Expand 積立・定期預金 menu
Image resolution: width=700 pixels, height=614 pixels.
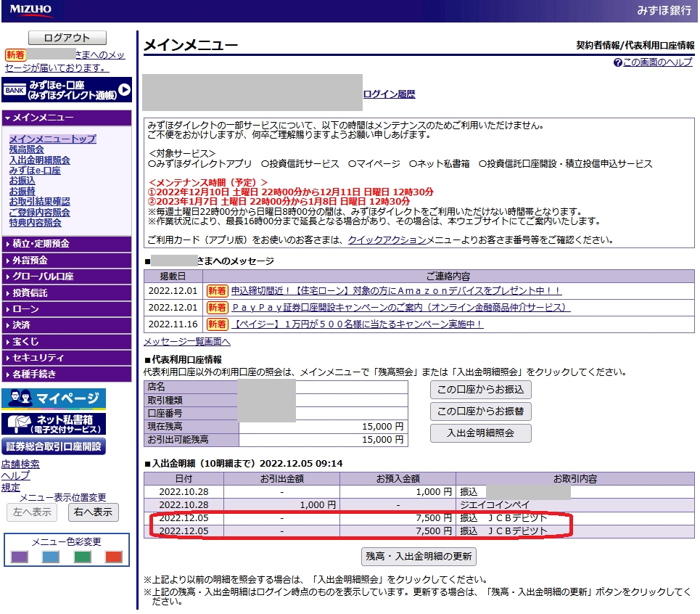67,244
